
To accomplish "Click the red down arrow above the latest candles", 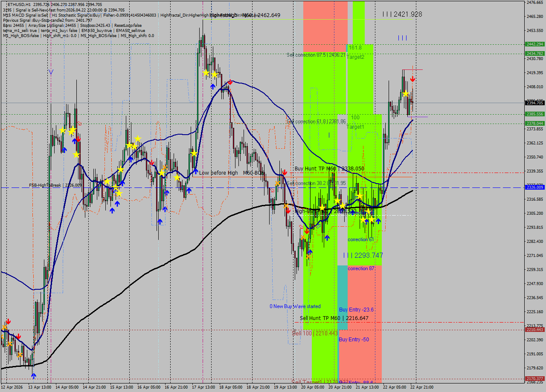I will pyautogui.click(x=412, y=79).
